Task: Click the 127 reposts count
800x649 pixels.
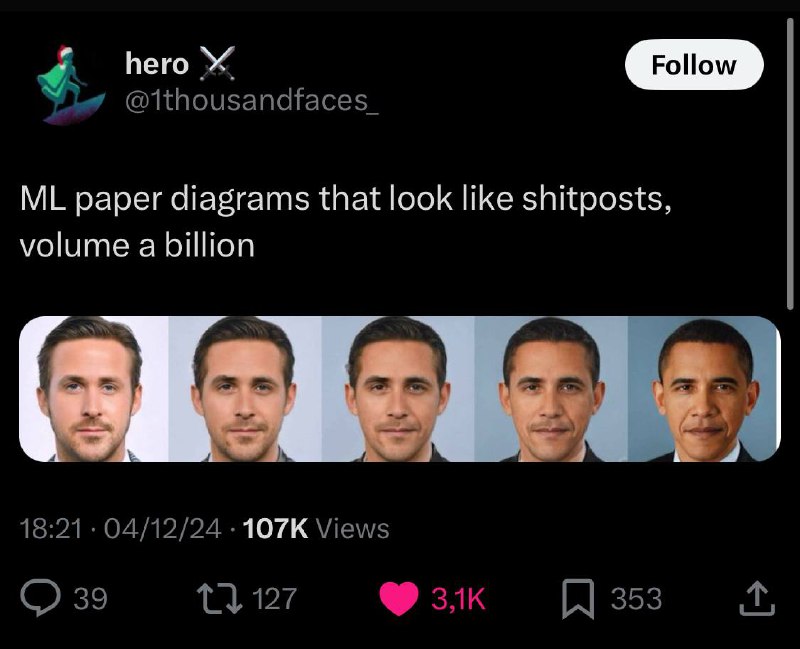Action: (273, 599)
